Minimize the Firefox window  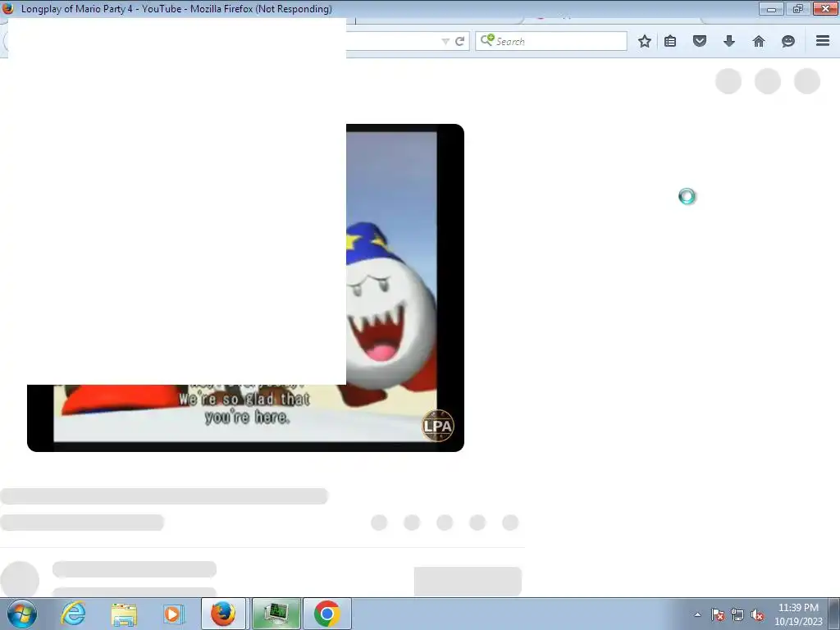pos(771,8)
